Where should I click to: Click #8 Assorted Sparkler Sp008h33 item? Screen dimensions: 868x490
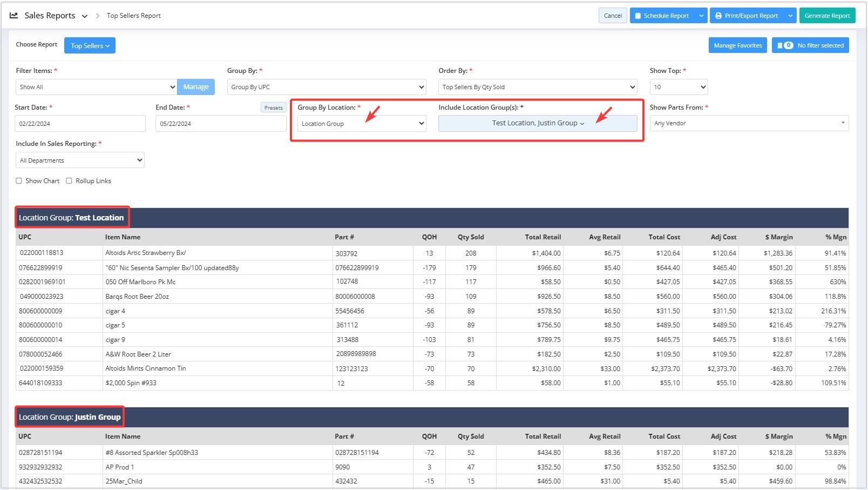pyautogui.click(x=152, y=453)
